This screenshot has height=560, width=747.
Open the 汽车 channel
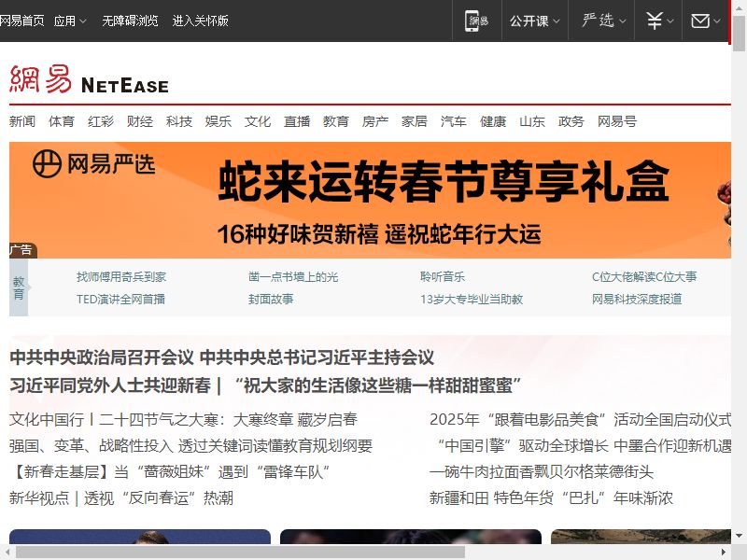[453, 121]
